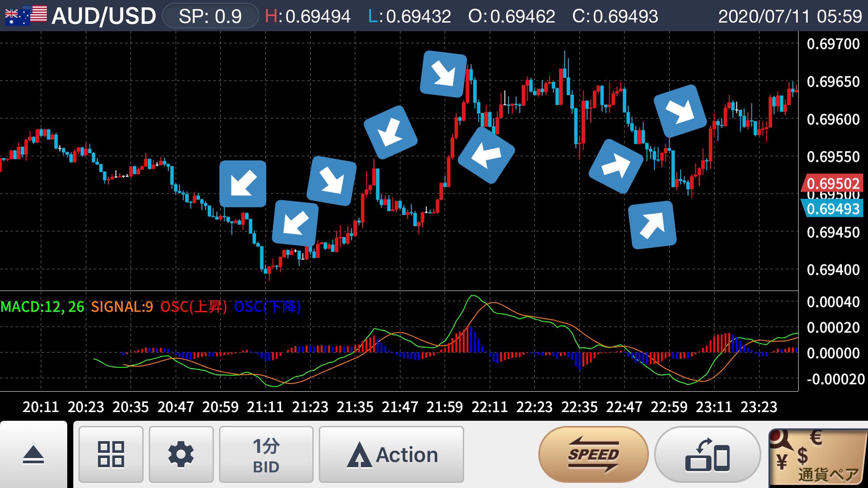Tap the SIGNAL:9 indicator label
Image resolution: width=868 pixels, height=488 pixels.
122,307
